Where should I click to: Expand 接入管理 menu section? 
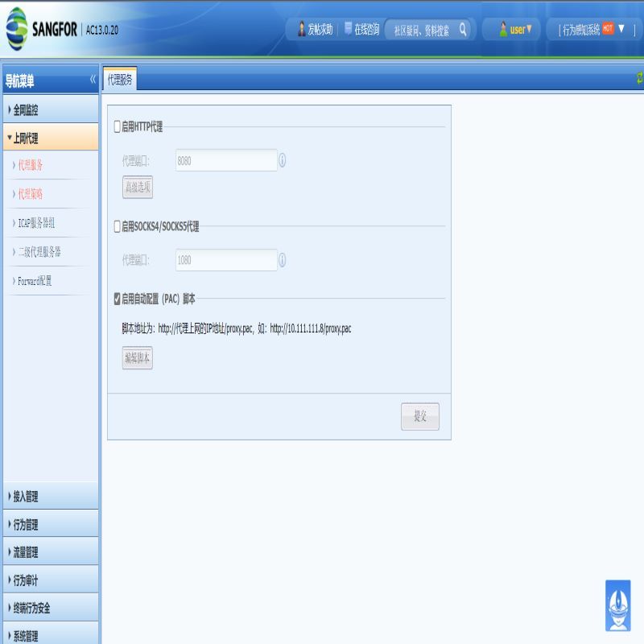click(x=51, y=497)
